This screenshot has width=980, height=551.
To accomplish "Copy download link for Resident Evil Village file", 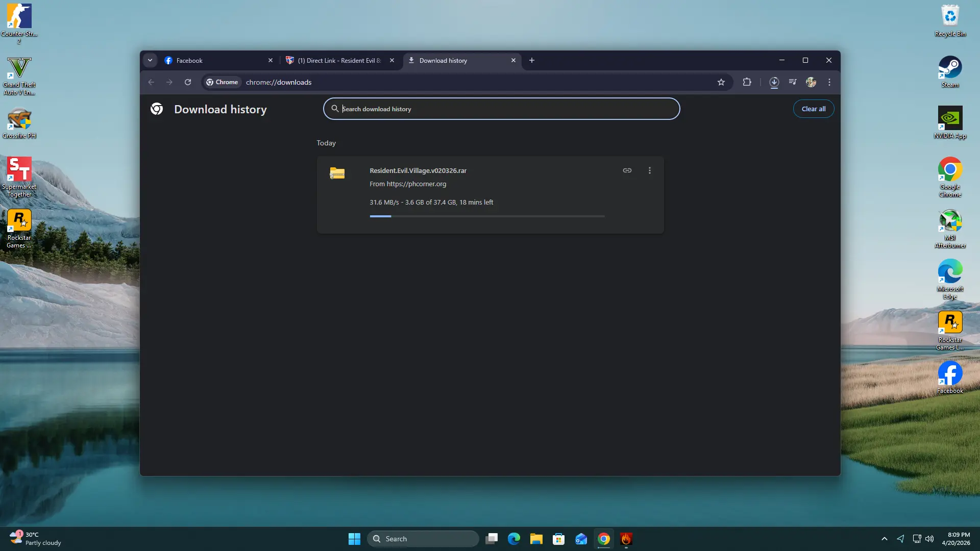I will 627,170.
